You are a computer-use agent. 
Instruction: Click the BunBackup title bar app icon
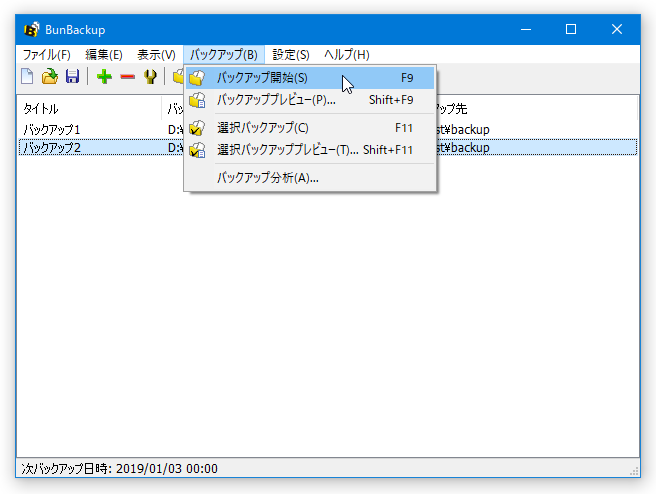pyautogui.click(x=31, y=30)
